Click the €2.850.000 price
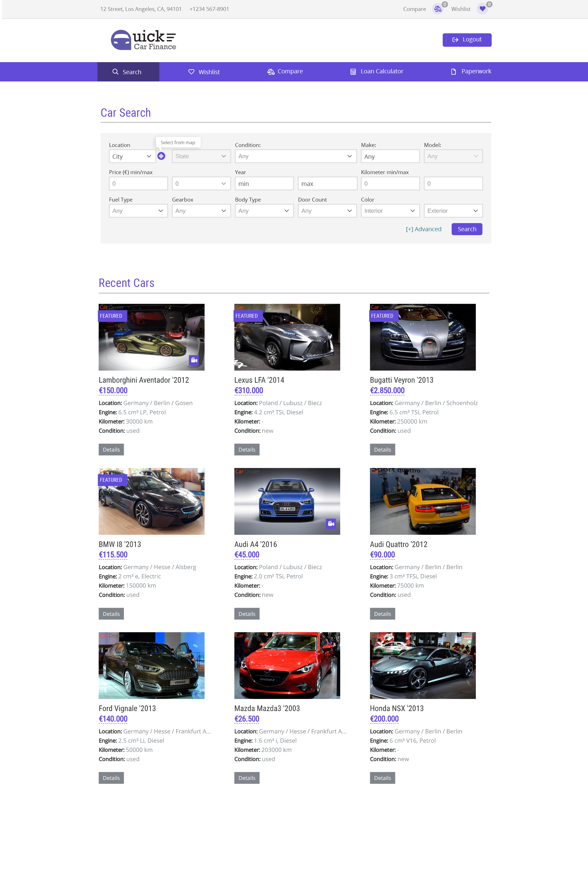 [x=387, y=391]
